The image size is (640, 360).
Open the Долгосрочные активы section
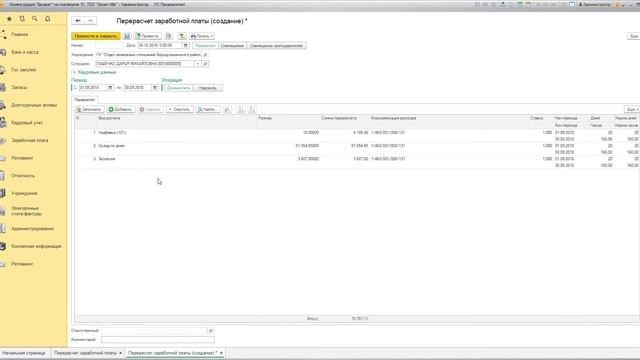[x=34, y=105]
